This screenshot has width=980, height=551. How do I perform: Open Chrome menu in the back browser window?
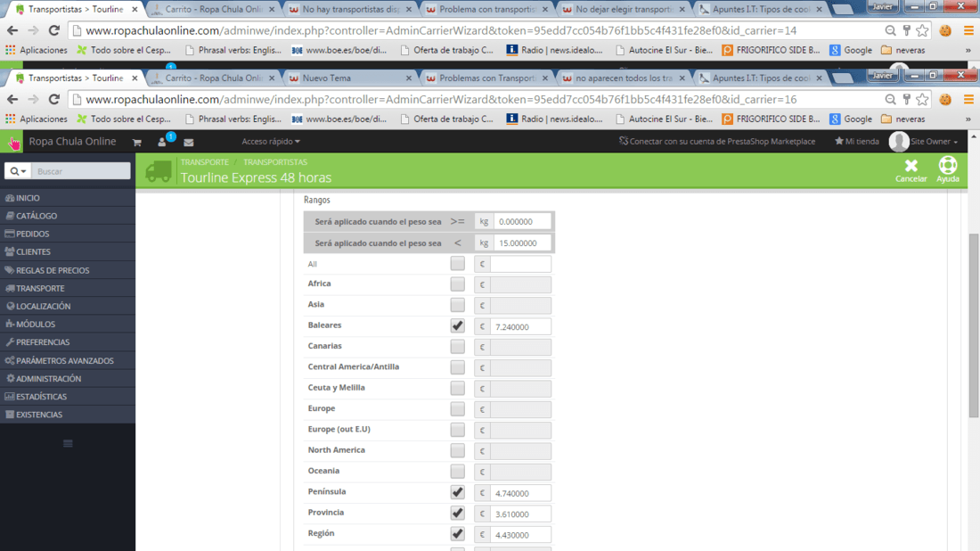click(968, 30)
